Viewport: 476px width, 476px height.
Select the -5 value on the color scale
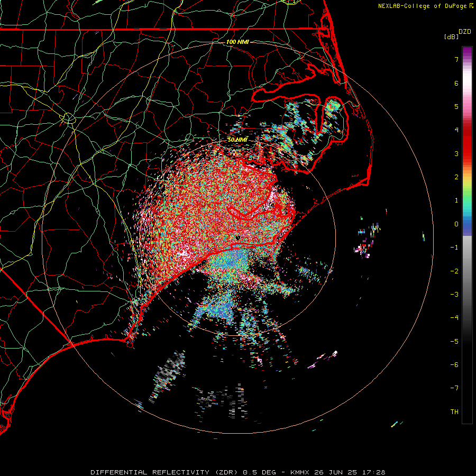tap(454, 342)
